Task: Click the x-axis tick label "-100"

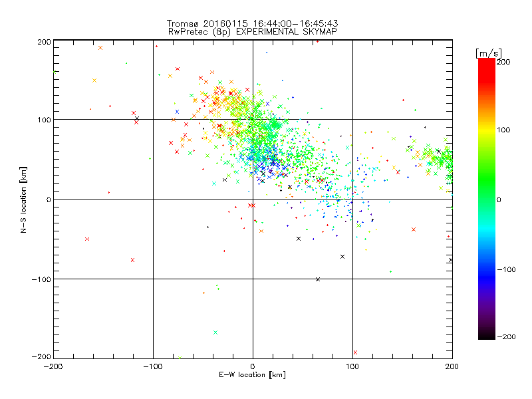Action: tap(153, 366)
